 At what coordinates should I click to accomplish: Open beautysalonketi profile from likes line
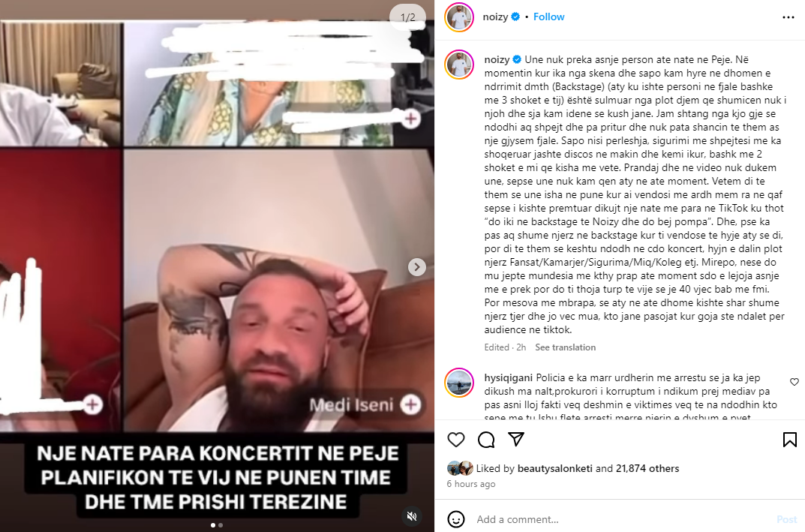[555, 468]
